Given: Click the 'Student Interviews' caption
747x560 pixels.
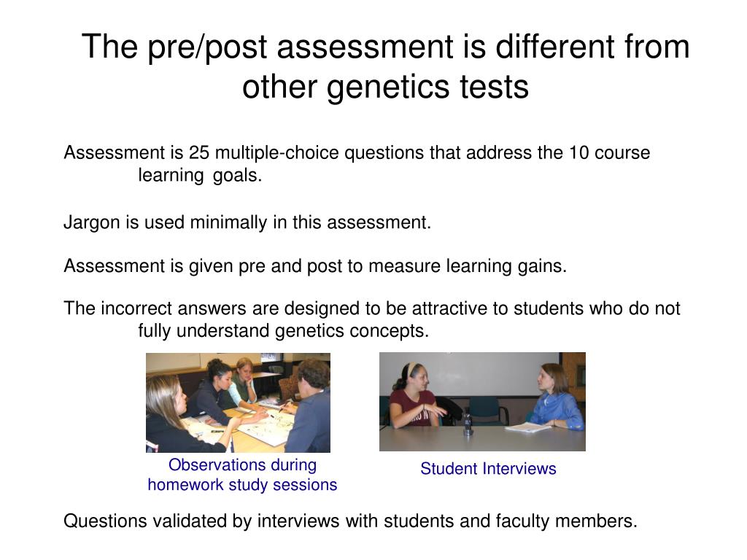Looking at the screenshot, I should coord(488,469).
